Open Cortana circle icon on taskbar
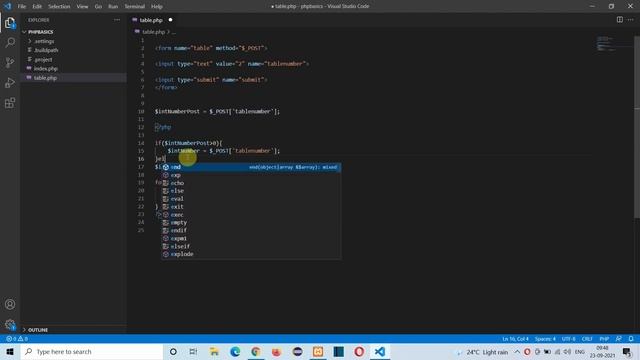 coord(173,351)
